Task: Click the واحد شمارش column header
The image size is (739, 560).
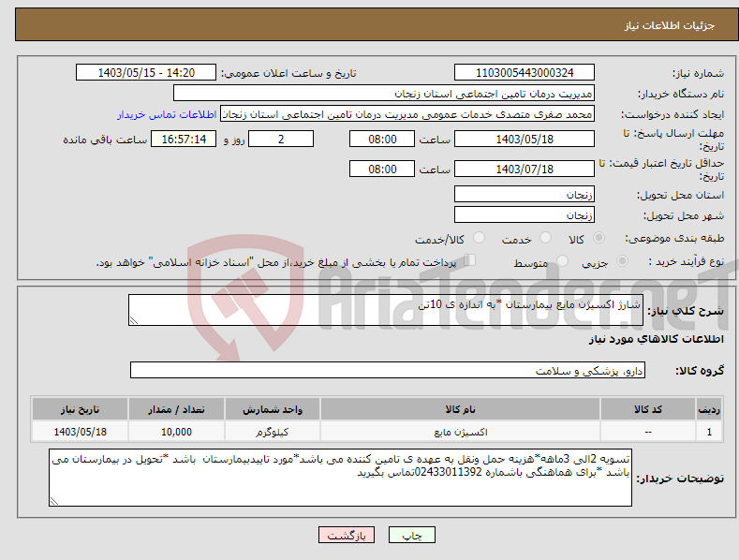Action: pyautogui.click(x=272, y=409)
